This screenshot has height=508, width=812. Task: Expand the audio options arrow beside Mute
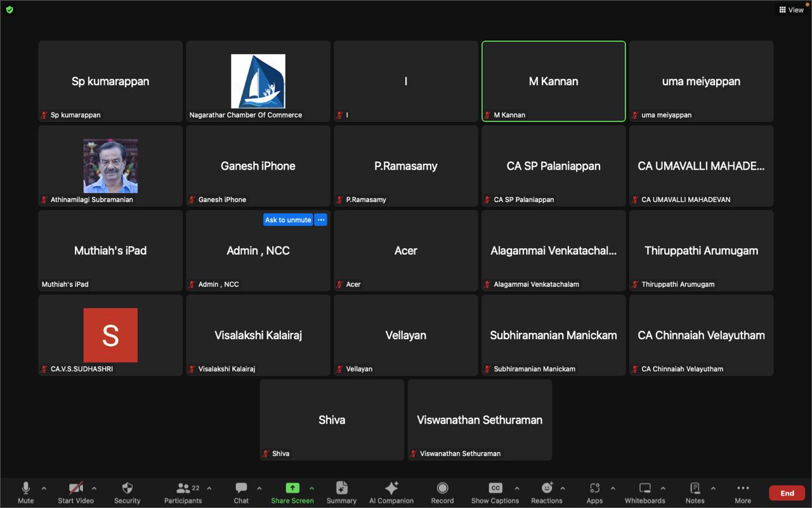click(44, 488)
